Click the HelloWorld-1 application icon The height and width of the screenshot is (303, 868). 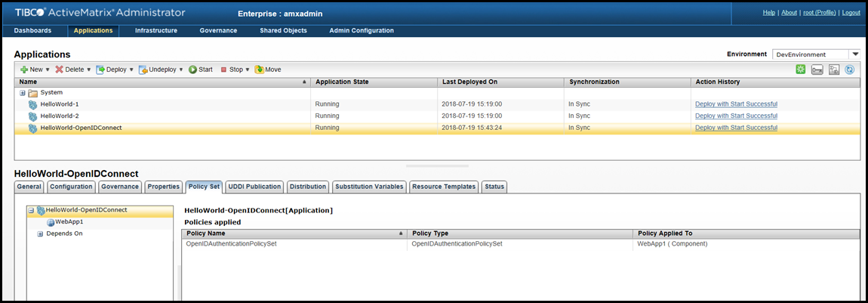point(32,104)
